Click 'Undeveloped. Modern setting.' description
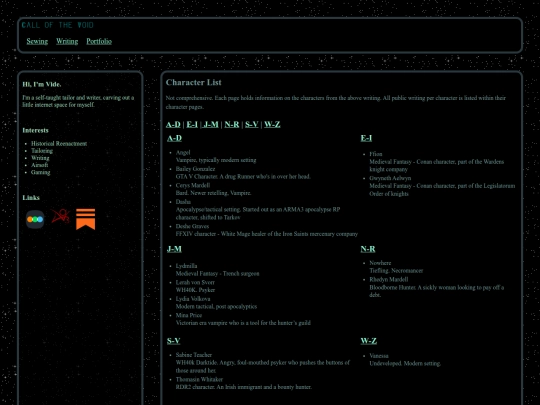540x405 pixels. pos(405,363)
